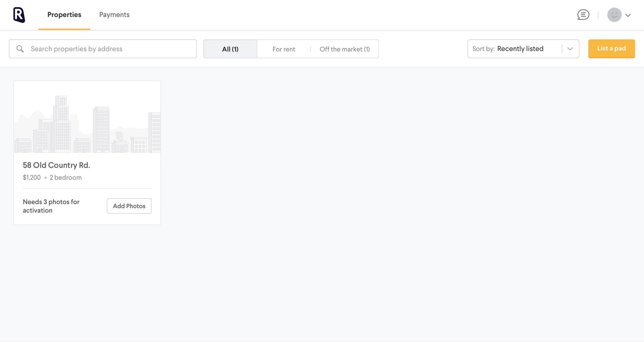This screenshot has height=342, width=644.
Task: Open the property placeholder skyline image
Action: pos(87,117)
